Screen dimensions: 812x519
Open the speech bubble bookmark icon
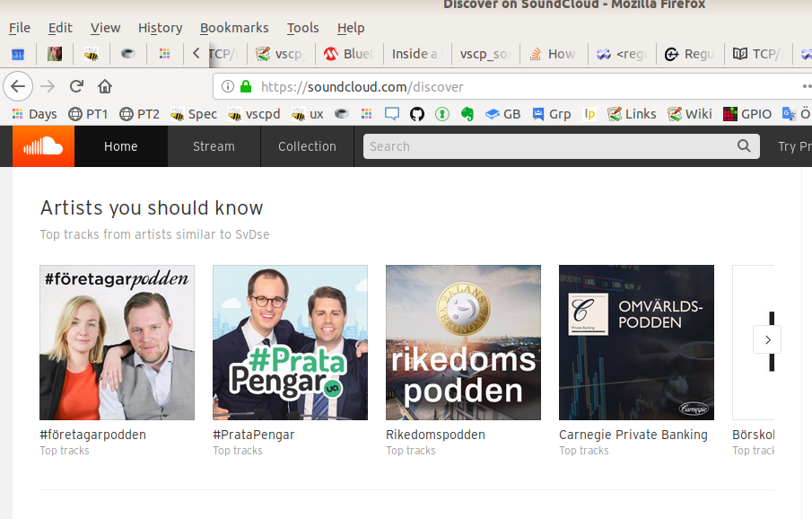[392, 114]
